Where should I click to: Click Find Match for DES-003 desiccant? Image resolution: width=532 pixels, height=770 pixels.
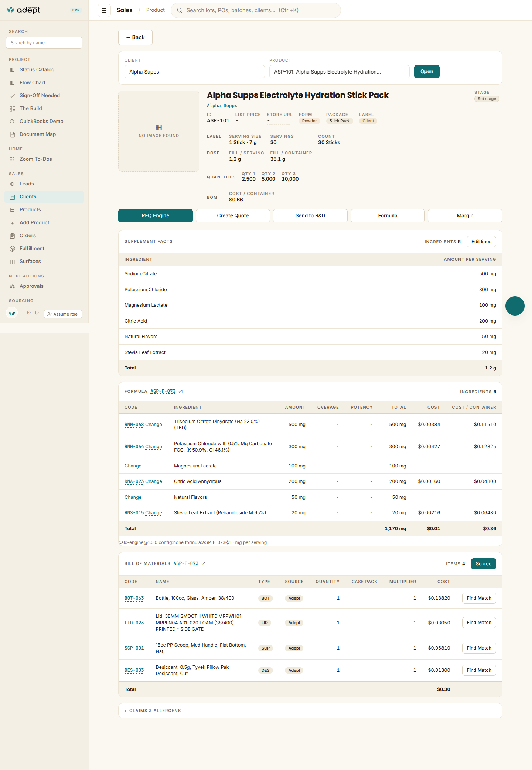[x=479, y=670]
